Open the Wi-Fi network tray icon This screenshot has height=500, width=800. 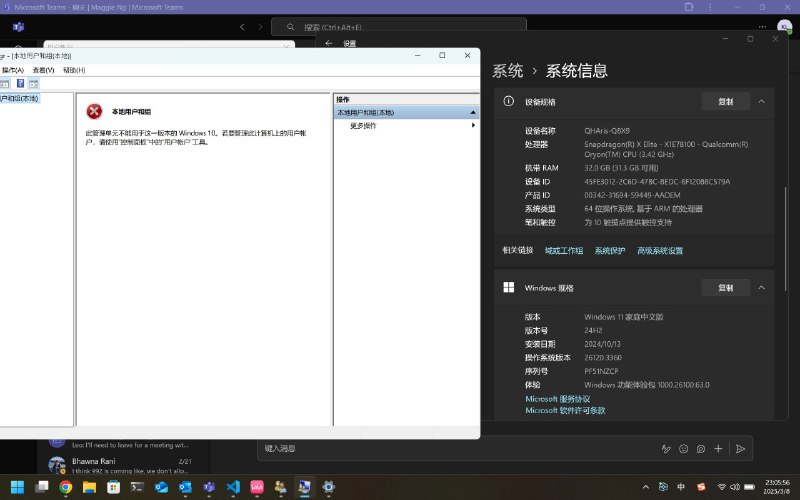[721, 487]
